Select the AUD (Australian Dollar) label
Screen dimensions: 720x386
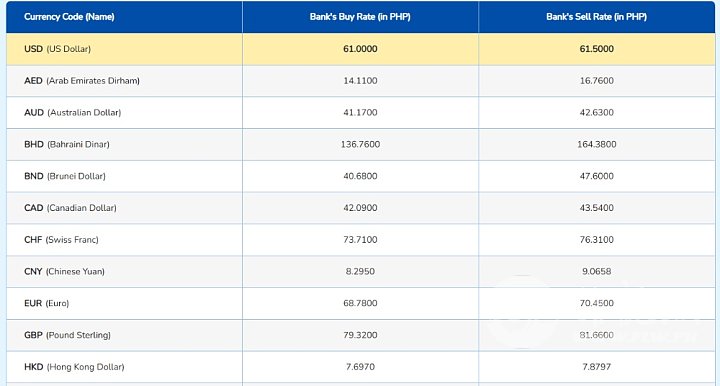click(73, 112)
